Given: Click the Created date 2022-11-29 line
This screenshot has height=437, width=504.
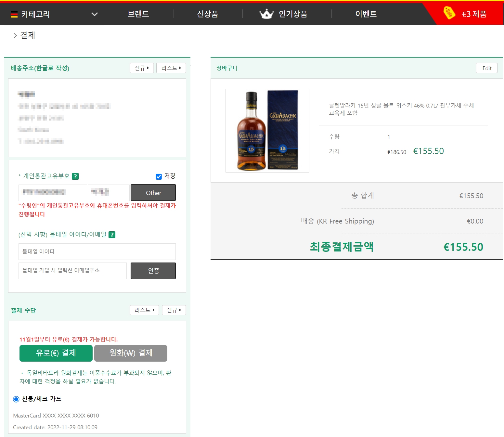Looking at the screenshot, I should pyautogui.click(x=55, y=427).
